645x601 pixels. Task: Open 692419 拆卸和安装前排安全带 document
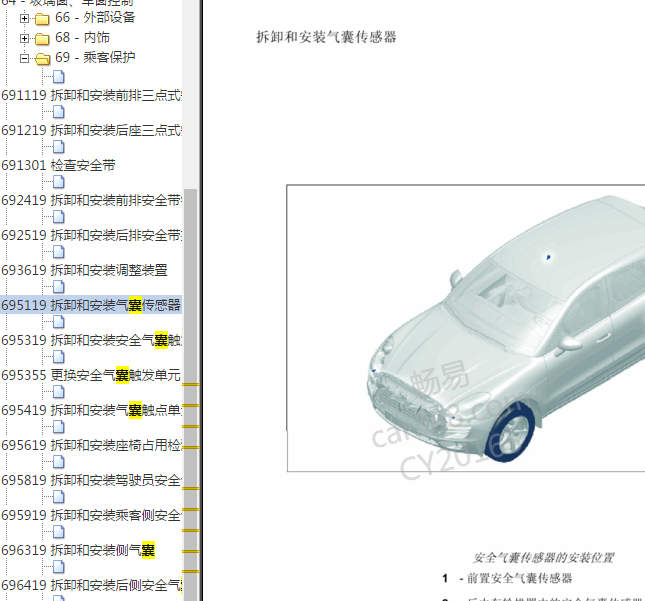click(91, 200)
